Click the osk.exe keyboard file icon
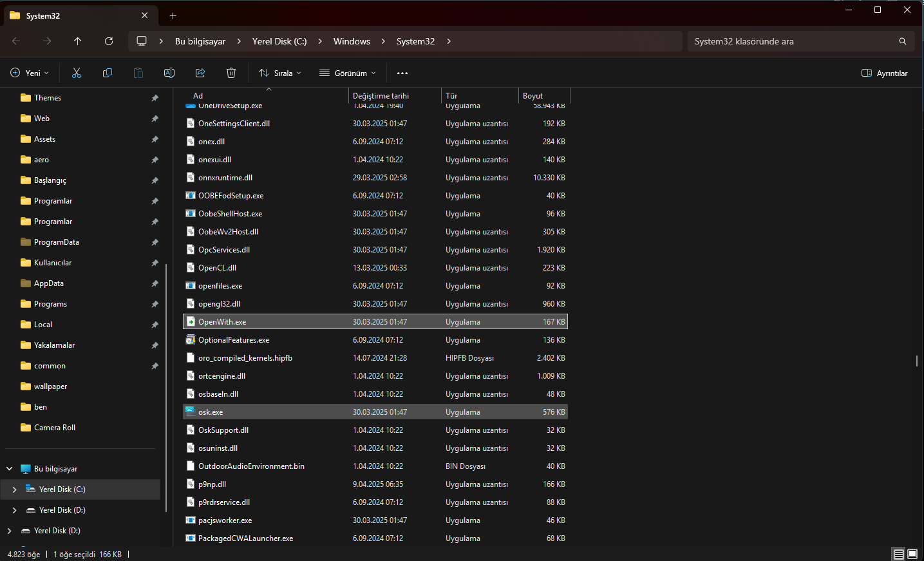 [x=191, y=412]
